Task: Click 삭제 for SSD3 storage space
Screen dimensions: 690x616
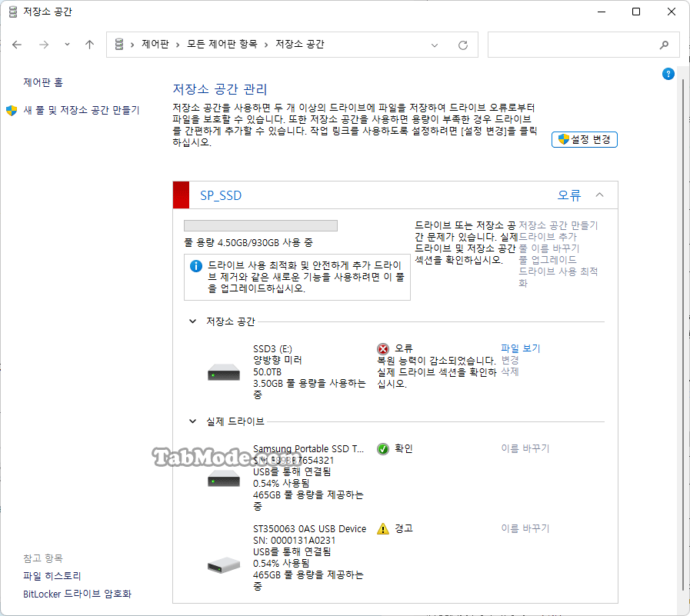Action: (510, 371)
